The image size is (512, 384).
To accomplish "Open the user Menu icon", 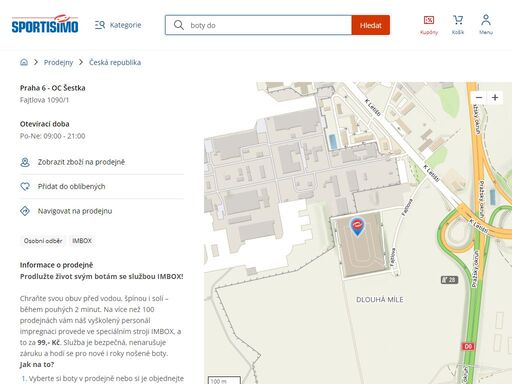I will click(x=486, y=25).
